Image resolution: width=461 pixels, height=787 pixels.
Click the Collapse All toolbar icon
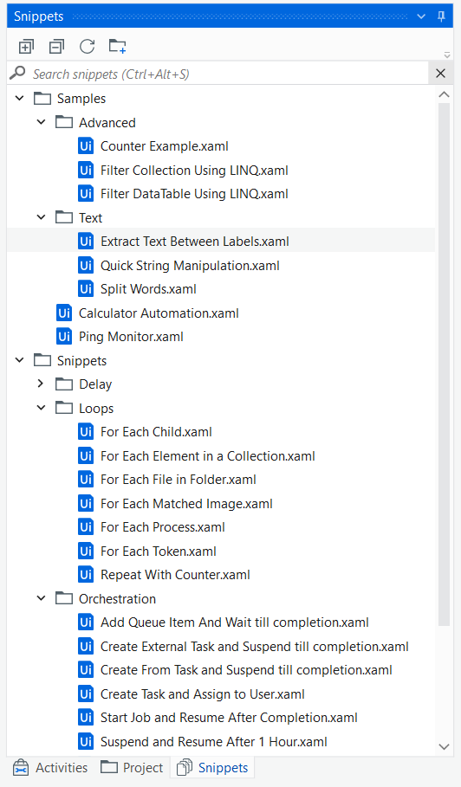(x=57, y=47)
